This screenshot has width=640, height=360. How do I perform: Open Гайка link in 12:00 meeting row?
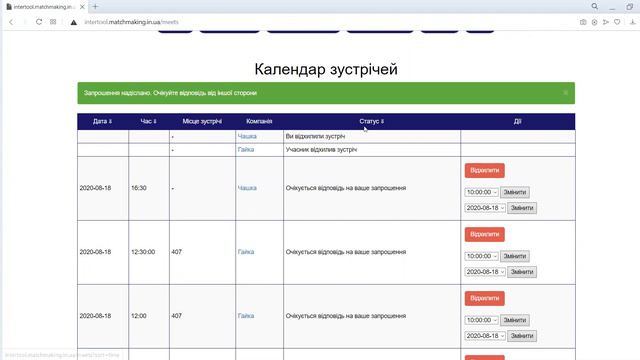coord(246,316)
